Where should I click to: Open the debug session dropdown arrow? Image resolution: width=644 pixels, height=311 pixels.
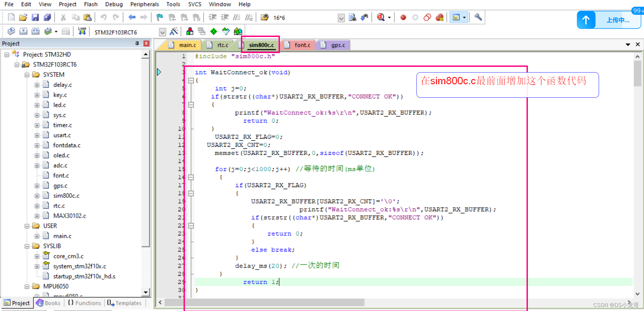389,17
